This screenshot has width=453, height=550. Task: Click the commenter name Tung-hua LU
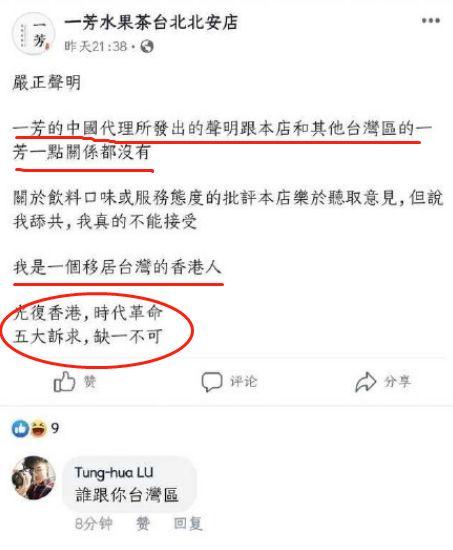[114, 472]
